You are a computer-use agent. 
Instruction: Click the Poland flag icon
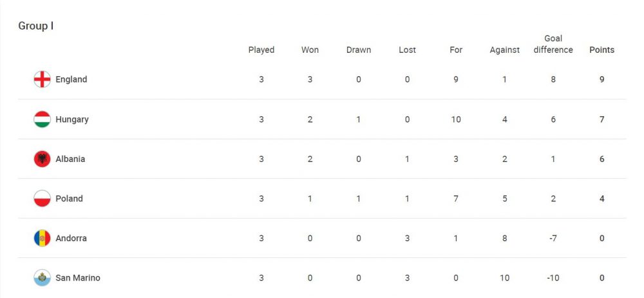click(x=42, y=199)
